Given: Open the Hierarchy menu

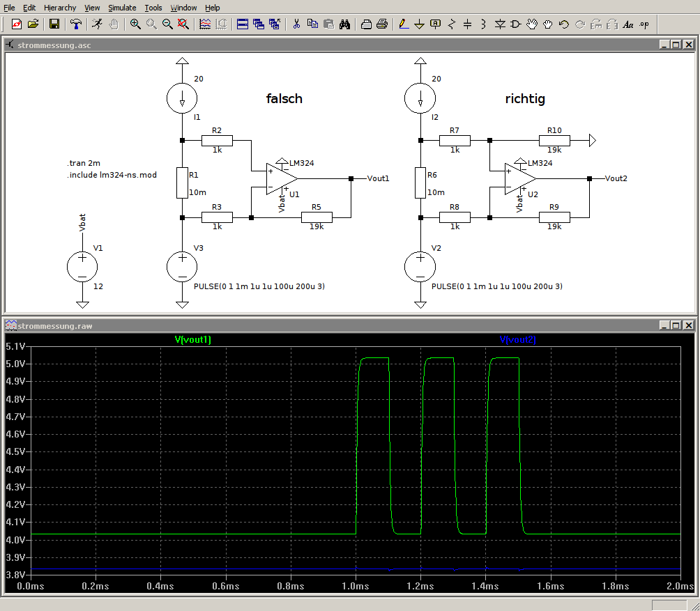Looking at the screenshot, I should click(61, 8).
